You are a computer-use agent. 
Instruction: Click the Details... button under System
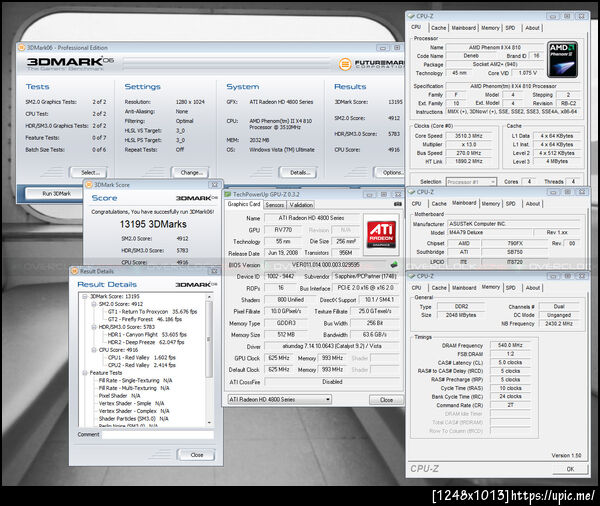[298, 173]
